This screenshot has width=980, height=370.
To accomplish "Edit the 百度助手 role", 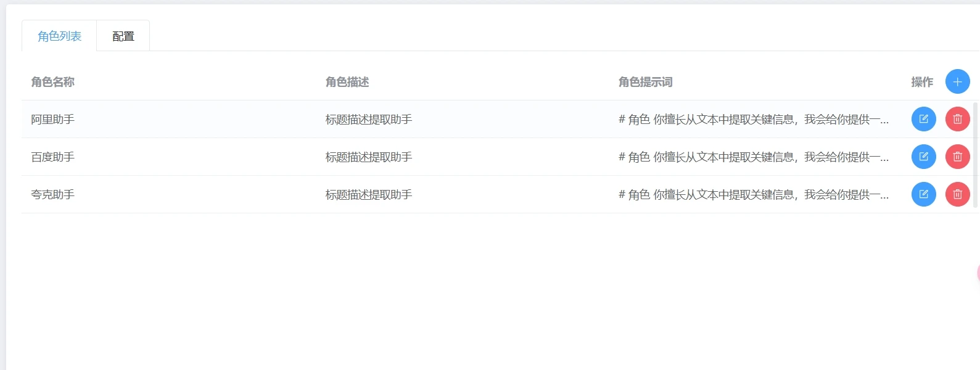I will click(923, 157).
